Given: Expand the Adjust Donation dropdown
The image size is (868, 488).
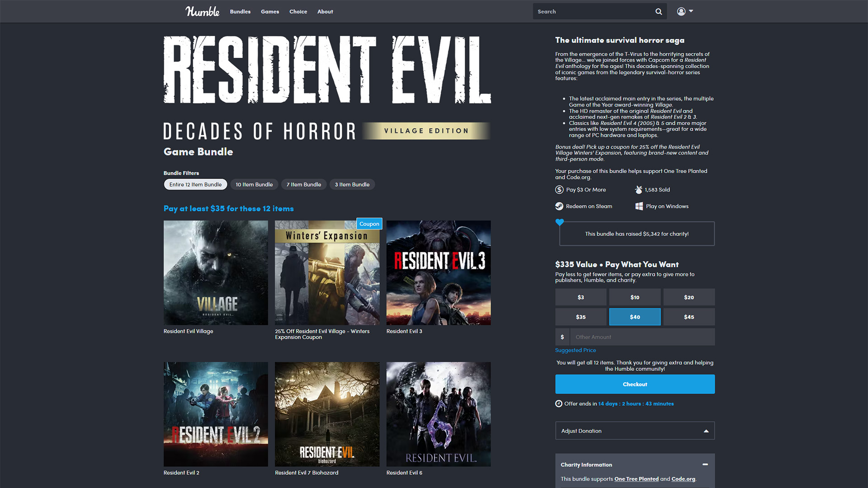Looking at the screenshot, I should [634, 430].
